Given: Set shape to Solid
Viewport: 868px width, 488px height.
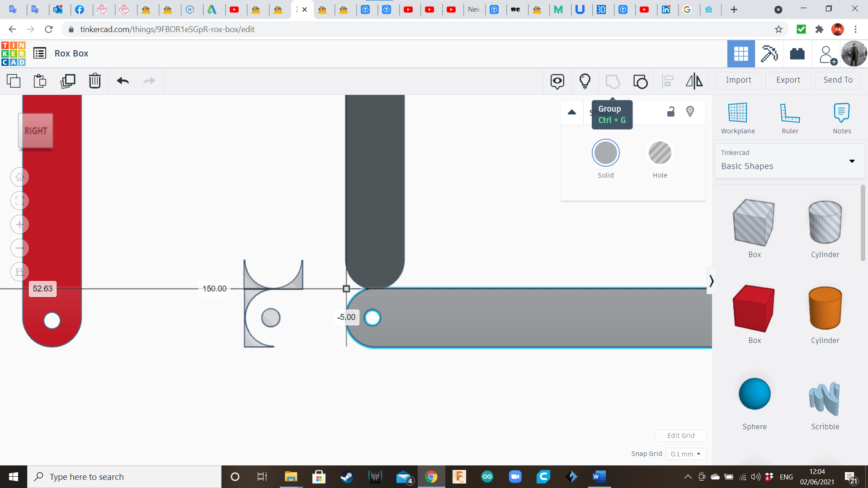Looking at the screenshot, I should pyautogui.click(x=605, y=153).
